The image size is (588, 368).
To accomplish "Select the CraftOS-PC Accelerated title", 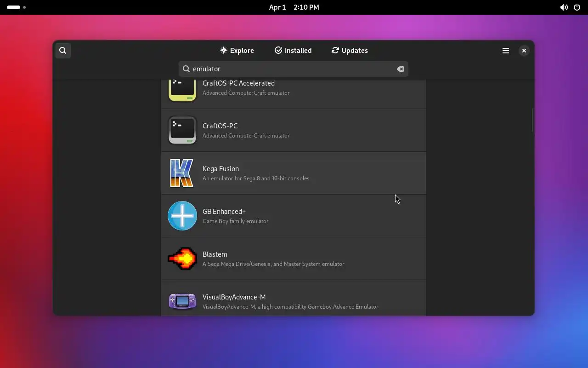I will (238, 83).
